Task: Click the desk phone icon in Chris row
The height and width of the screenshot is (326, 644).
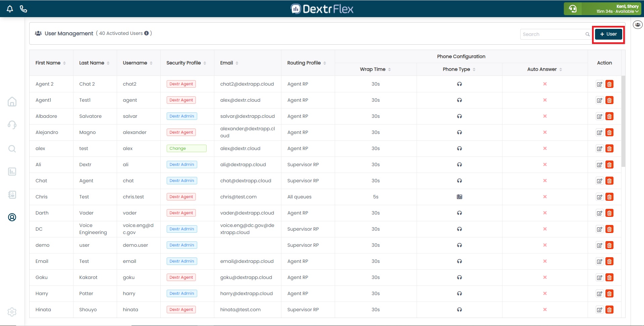Action: pyautogui.click(x=460, y=197)
